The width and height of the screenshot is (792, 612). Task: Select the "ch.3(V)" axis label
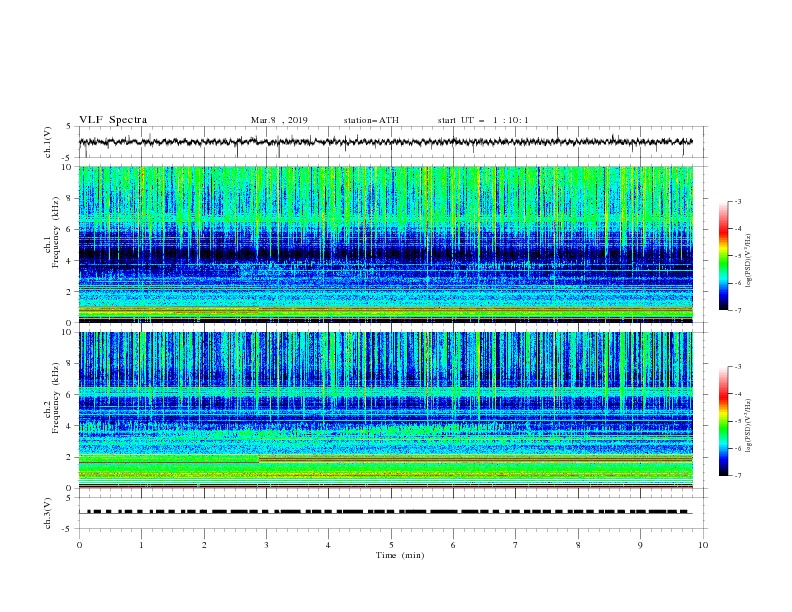[48, 513]
